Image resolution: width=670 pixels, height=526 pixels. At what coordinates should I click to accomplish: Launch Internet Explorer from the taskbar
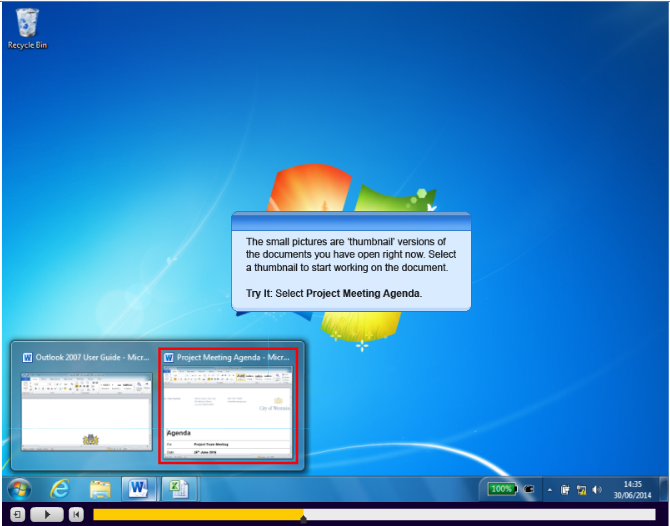[60, 489]
